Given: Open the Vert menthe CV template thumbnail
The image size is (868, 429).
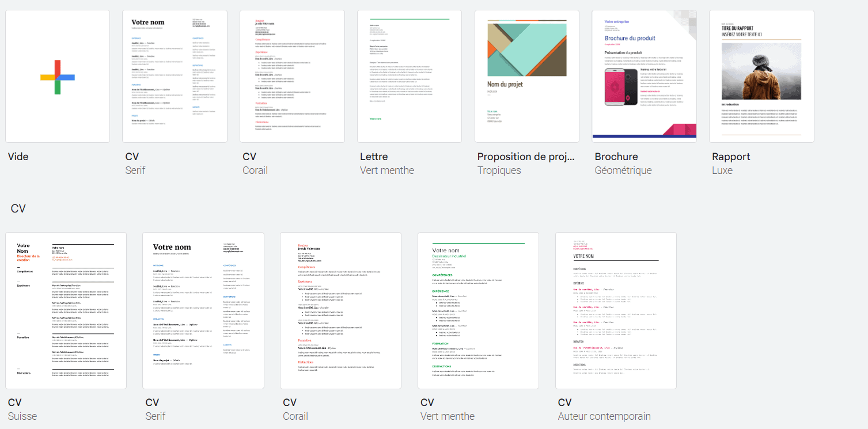Looking at the screenshot, I should [478, 310].
